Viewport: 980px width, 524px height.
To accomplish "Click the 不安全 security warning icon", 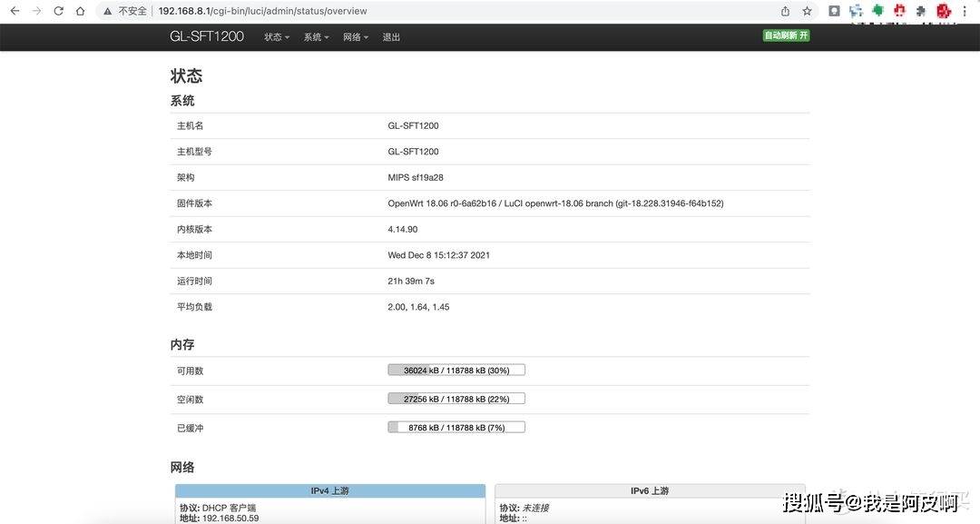I will (x=108, y=12).
